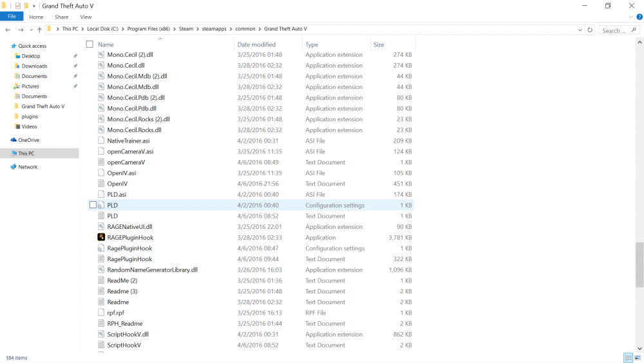The width and height of the screenshot is (644, 363).
Task: Click the Pictures folder icon in sidebar
Action: pyautogui.click(x=17, y=86)
